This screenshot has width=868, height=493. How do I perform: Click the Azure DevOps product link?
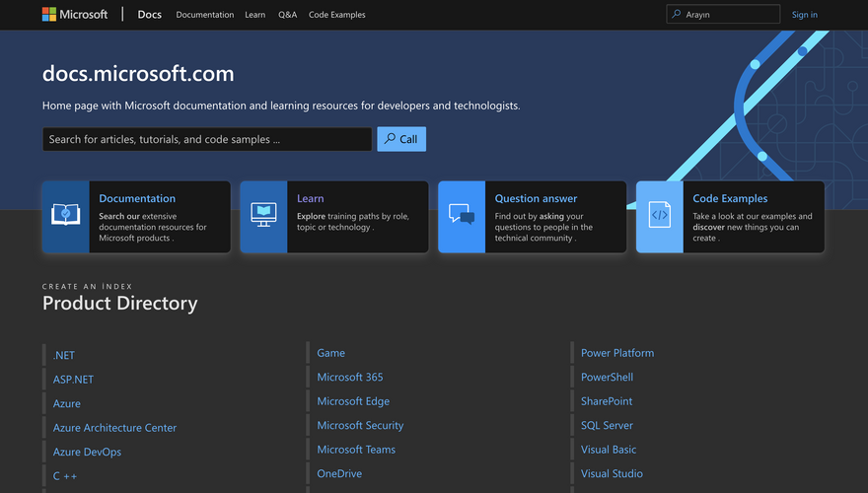[87, 452]
